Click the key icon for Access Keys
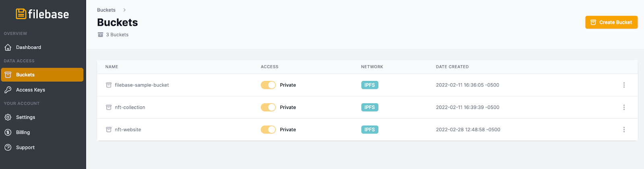 pos(8,90)
